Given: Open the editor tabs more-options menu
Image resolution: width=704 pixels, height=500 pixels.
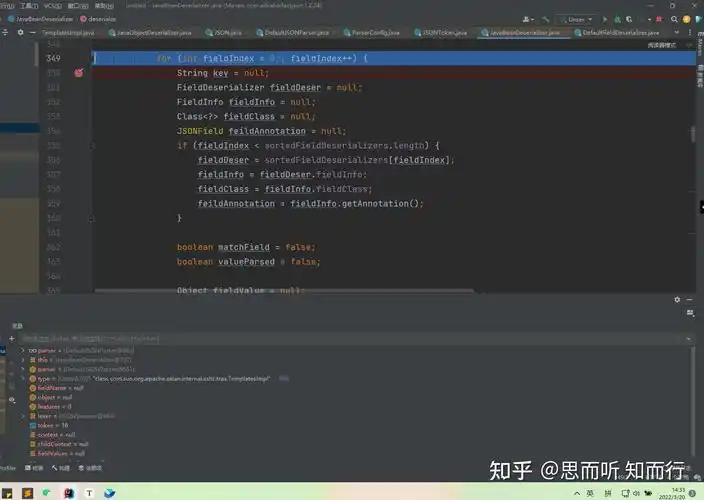Looking at the screenshot, I should pos(690,32).
